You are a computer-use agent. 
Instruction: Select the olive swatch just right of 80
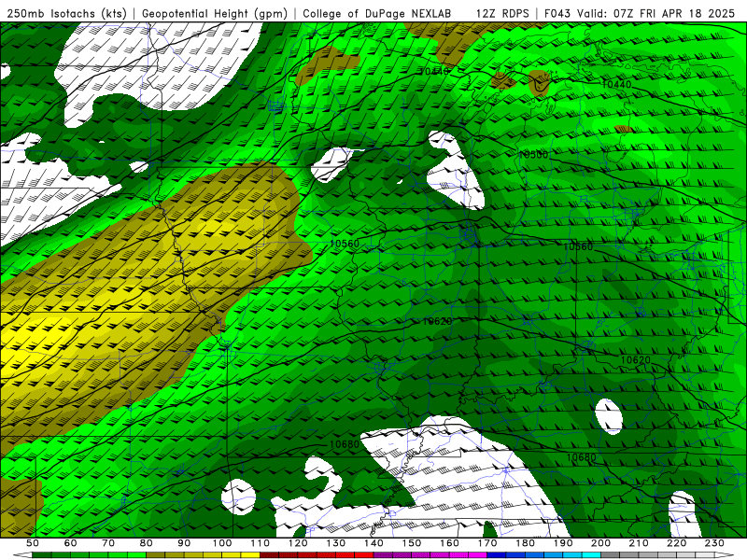[x=155, y=555]
